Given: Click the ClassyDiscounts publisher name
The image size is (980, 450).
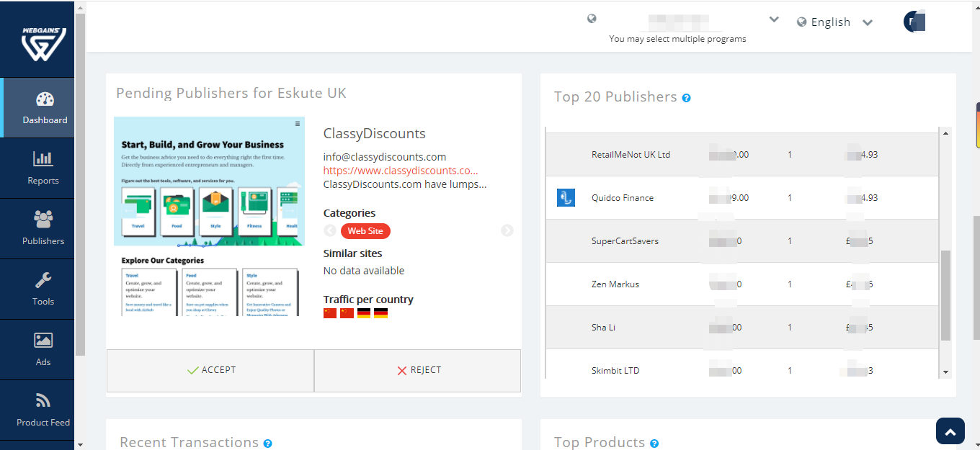Looking at the screenshot, I should point(374,134).
